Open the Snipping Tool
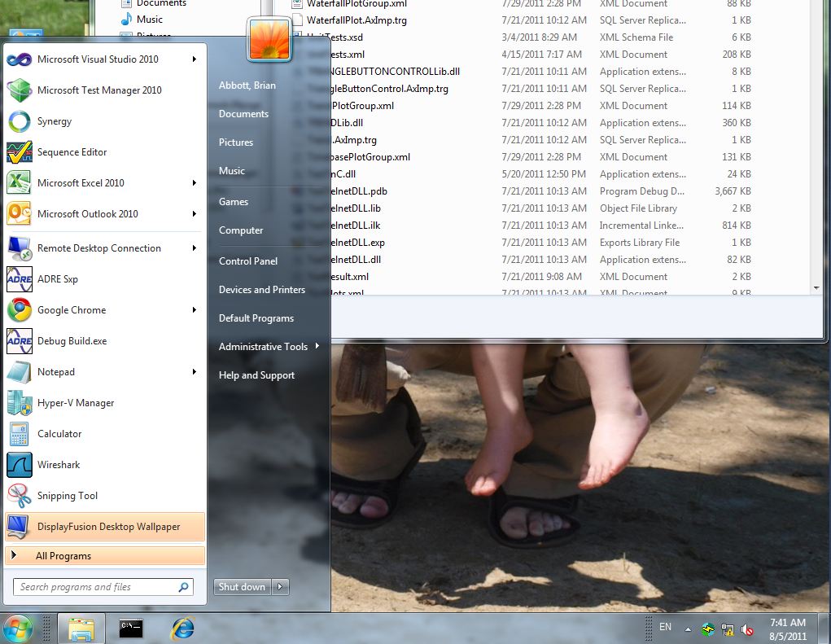 (x=67, y=496)
